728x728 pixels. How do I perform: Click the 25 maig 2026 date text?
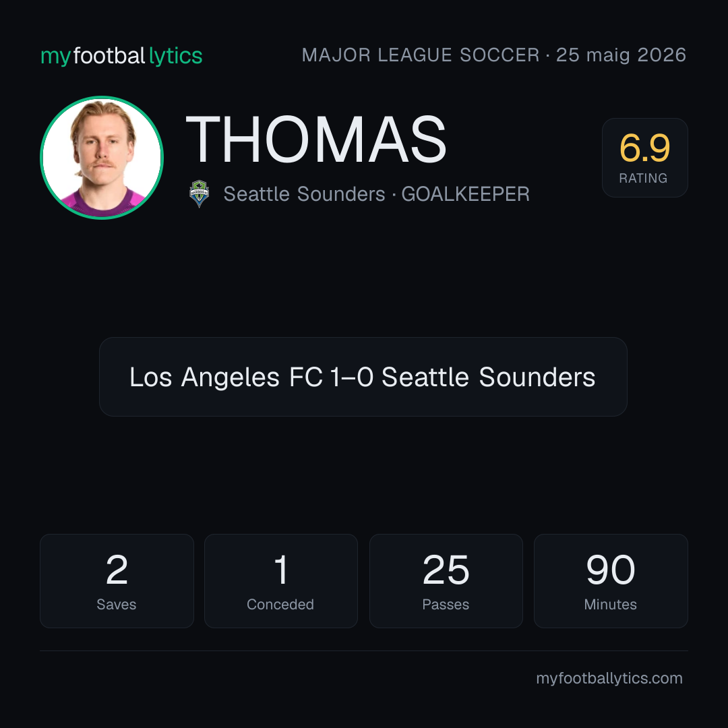[x=621, y=55]
